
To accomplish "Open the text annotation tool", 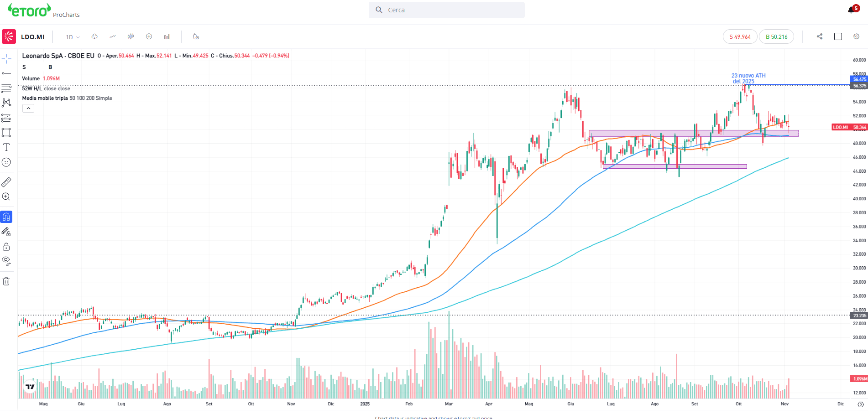I will coord(6,147).
